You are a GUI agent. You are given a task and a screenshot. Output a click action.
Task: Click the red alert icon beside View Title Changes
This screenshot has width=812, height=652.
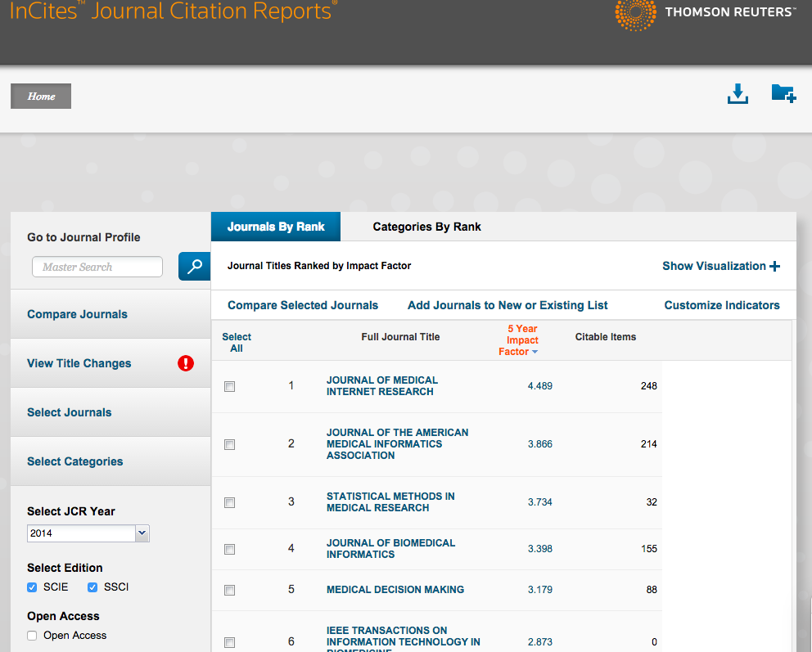click(186, 363)
